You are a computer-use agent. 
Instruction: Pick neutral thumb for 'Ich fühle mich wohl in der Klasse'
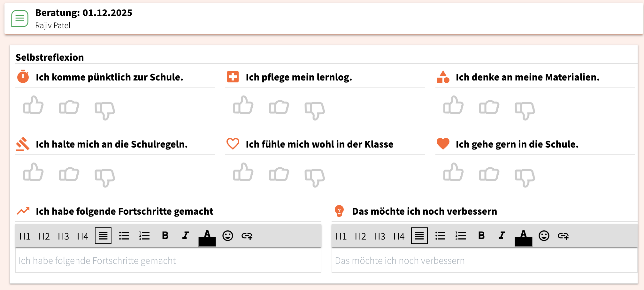pos(279,174)
